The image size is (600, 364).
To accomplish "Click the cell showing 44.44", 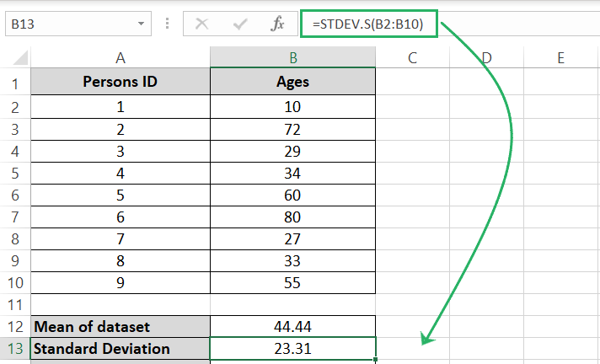I will point(292,326).
